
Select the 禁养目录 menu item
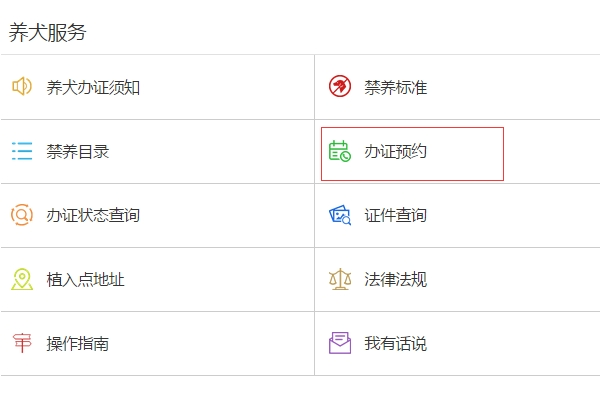coord(78,151)
